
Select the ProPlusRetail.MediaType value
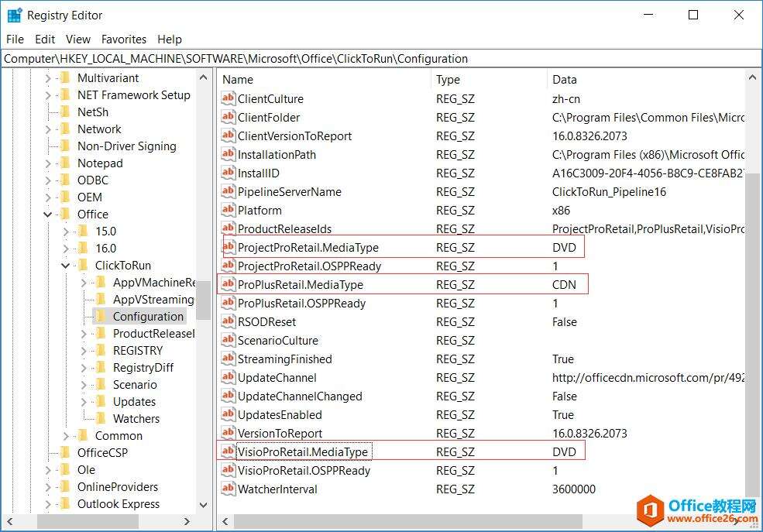300,284
